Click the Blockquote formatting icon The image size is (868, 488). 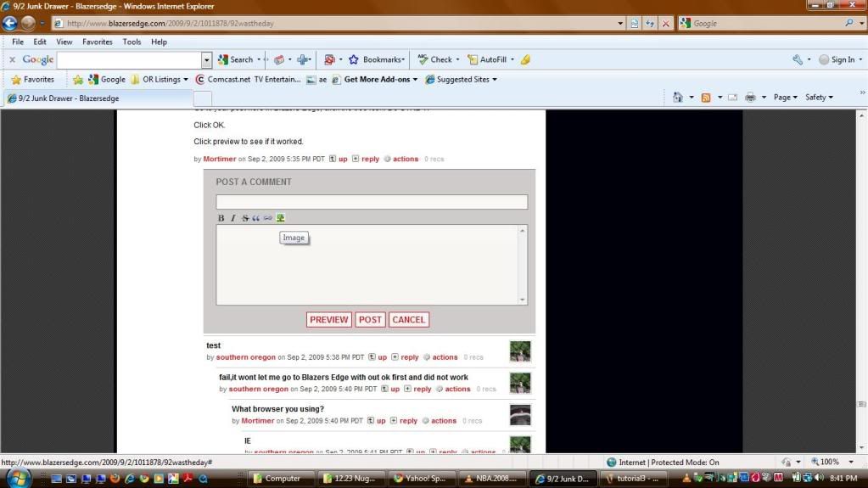(255, 218)
